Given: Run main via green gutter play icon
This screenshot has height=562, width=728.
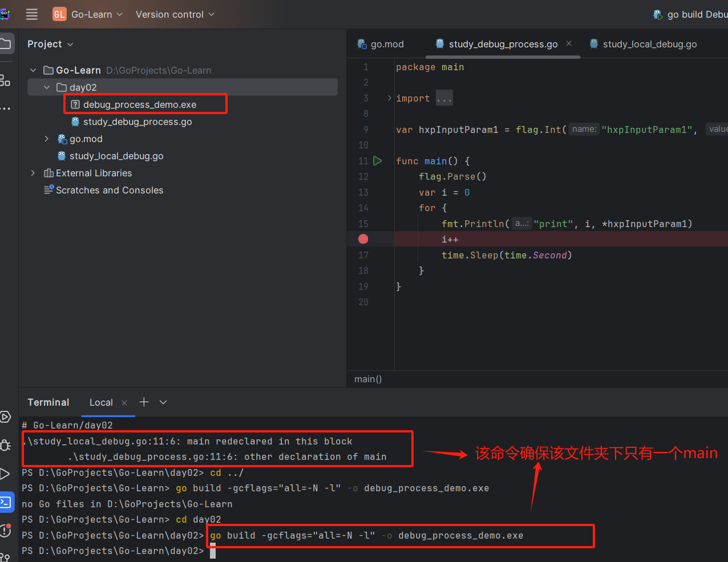Looking at the screenshot, I should [377, 161].
